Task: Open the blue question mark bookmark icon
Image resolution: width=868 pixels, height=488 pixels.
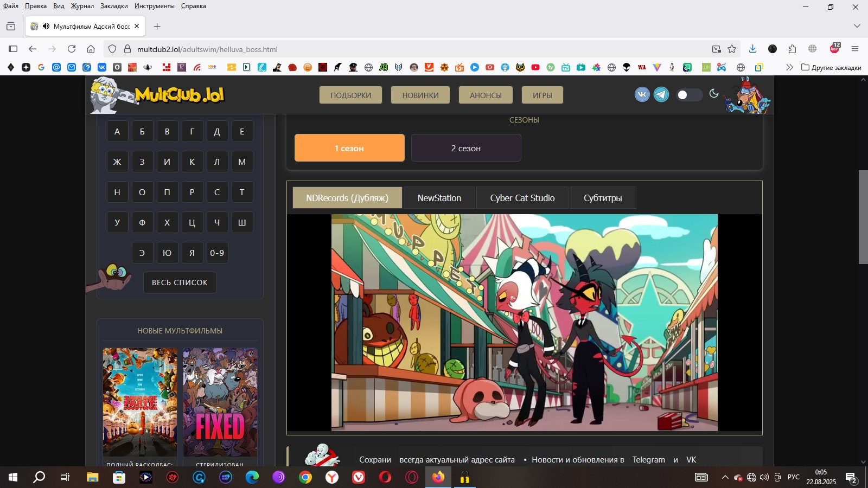Action: click(87, 67)
